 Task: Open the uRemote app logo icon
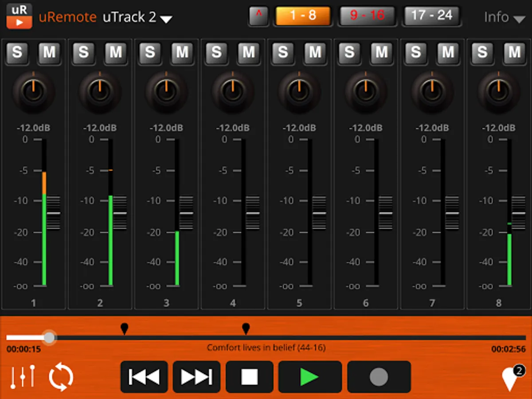20,16
